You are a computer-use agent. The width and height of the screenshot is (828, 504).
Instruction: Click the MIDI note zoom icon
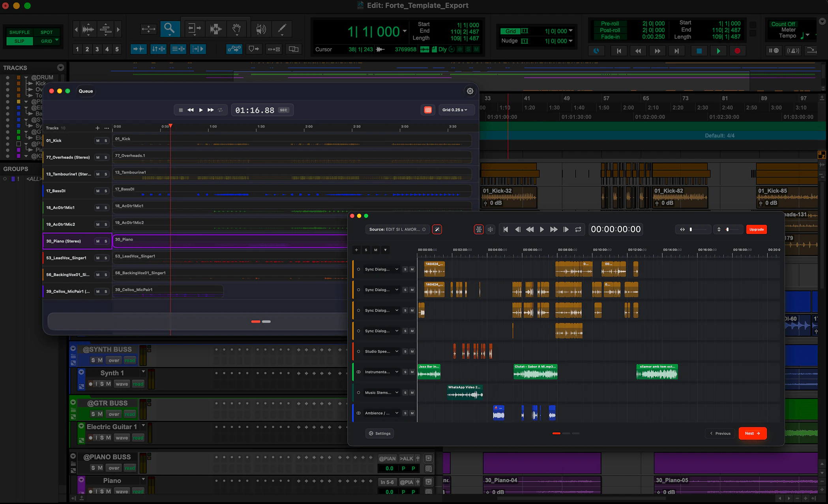pos(105,29)
